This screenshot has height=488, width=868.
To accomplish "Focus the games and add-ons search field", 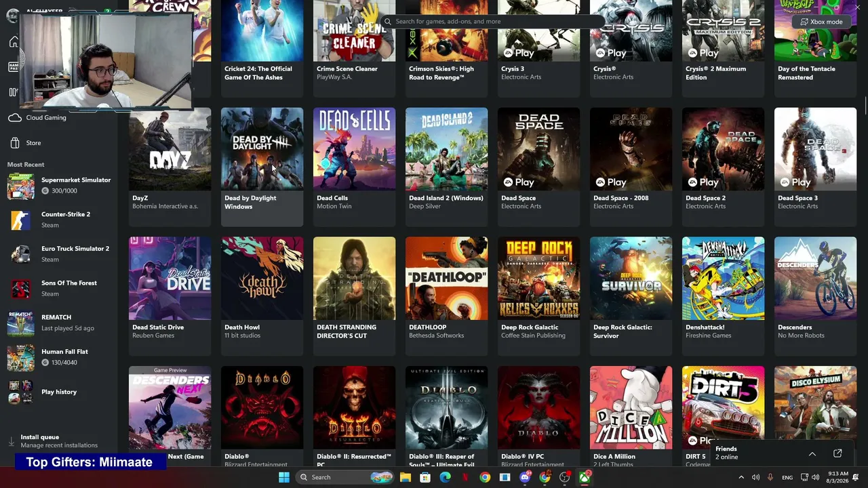I will tap(492, 22).
